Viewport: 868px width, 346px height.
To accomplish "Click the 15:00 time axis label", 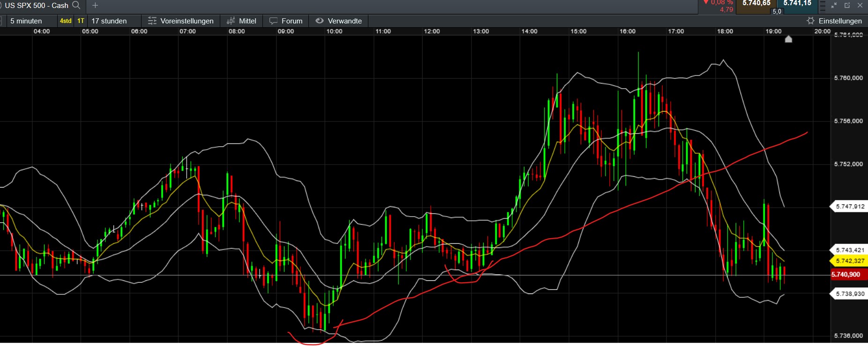I will pyautogui.click(x=578, y=31).
